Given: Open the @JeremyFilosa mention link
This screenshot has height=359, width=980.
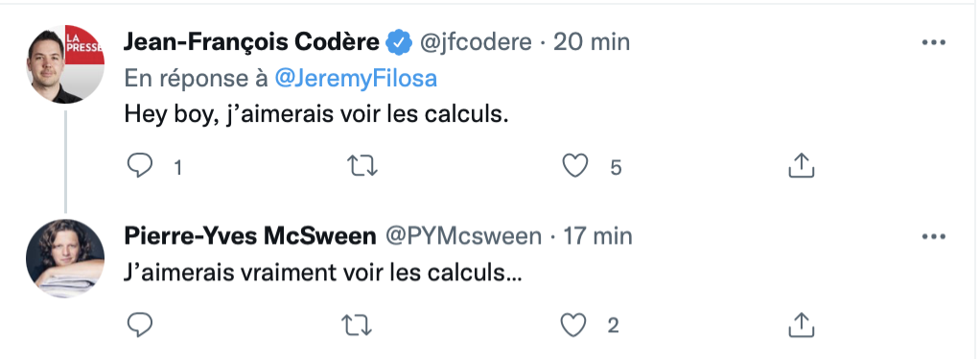Looking at the screenshot, I should (x=356, y=79).
